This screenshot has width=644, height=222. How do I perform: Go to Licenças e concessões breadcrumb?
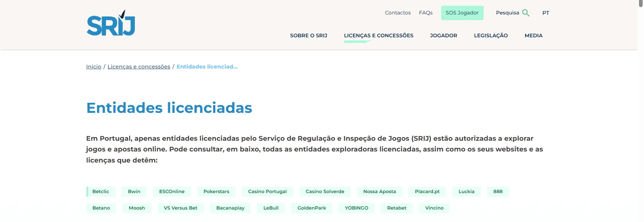tap(139, 66)
